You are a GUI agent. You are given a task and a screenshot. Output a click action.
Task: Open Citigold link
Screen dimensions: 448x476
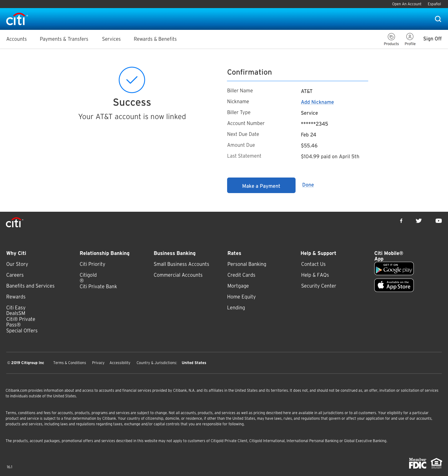[88, 277]
